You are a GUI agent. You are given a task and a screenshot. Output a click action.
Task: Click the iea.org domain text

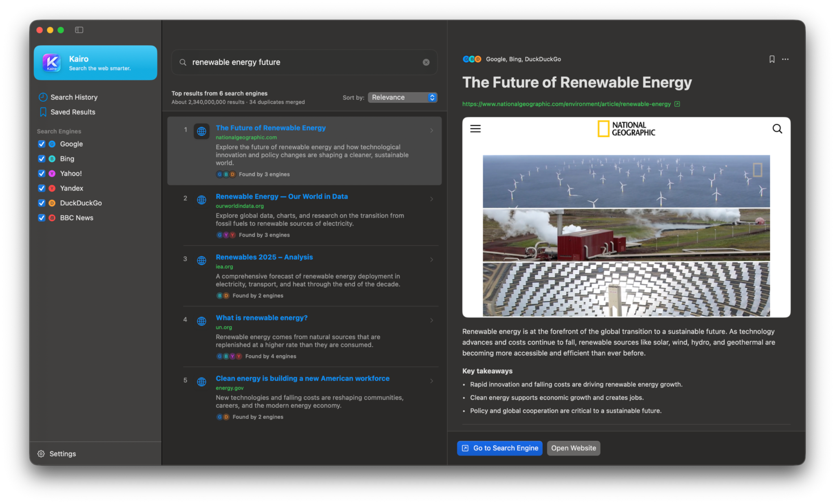[x=224, y=267]
